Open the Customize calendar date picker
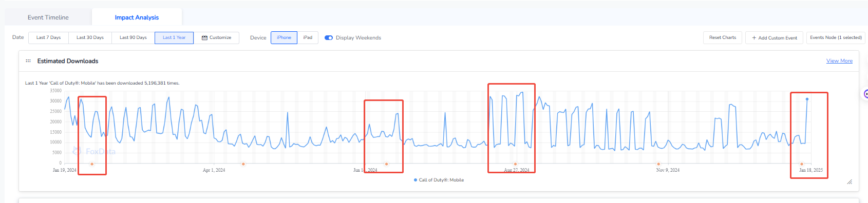The image size is (868, 203). tap(216, 38)
